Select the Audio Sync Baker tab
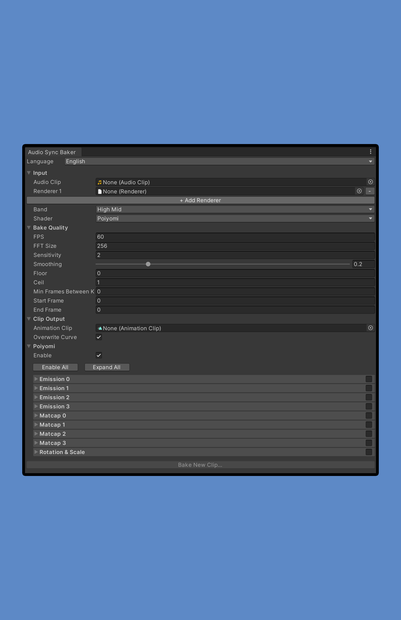401x620 pixels. pyautogui.click(x=52, y=152)
